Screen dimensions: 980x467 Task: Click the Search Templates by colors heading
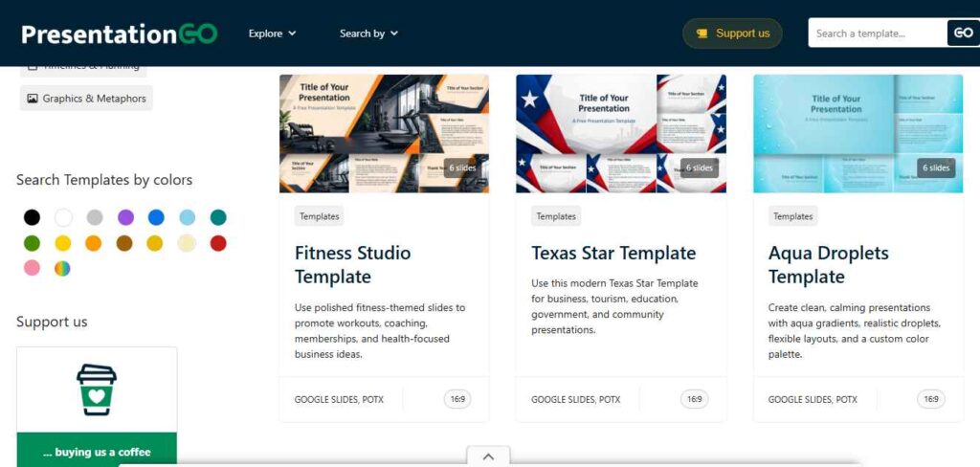pyautogui.click(x=104, y=180)
